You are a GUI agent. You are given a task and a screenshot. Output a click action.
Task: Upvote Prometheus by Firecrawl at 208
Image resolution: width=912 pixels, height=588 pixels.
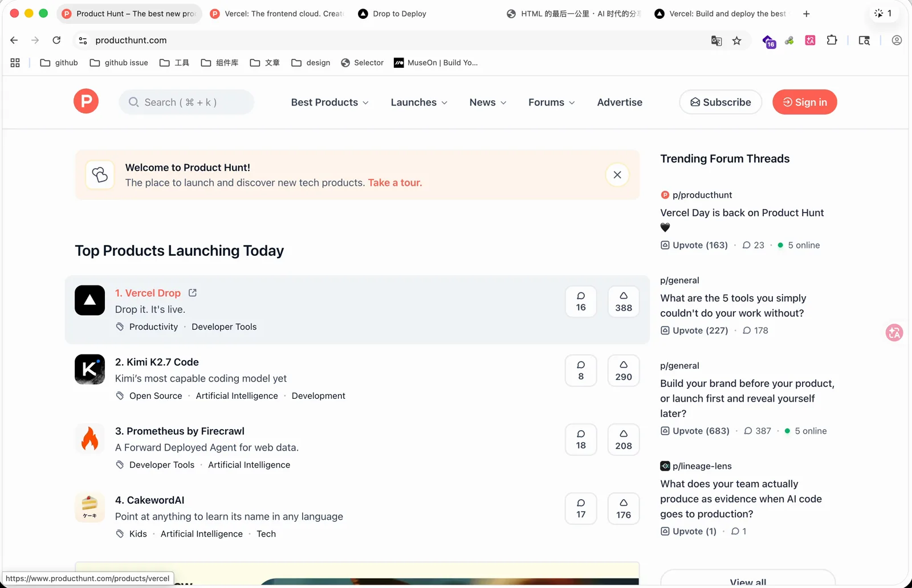pyautogui.click(x=624, y=439)
